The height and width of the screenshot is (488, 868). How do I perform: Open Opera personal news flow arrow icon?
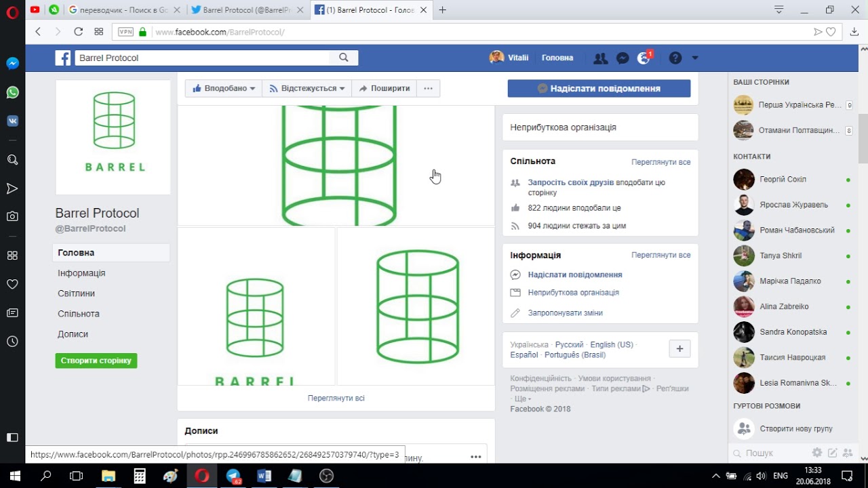coord(12,188)
